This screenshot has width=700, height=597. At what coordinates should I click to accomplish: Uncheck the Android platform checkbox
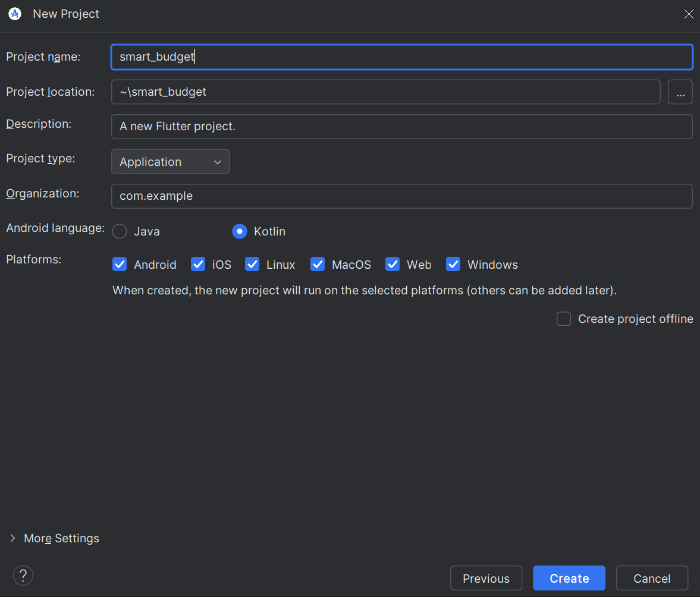[120, 264]
